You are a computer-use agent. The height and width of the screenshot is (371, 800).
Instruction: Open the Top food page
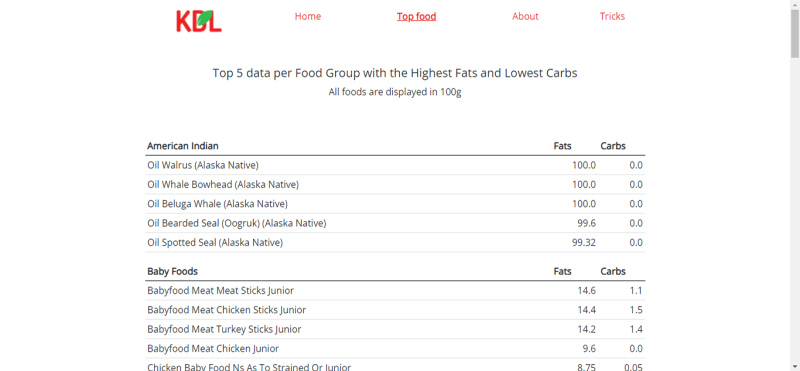pos(416,16)
